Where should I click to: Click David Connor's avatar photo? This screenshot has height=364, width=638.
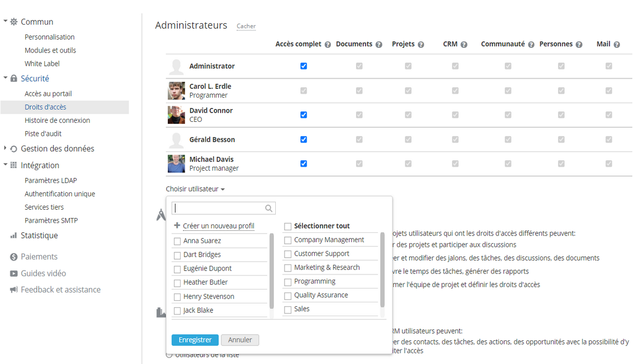(176, 115)
